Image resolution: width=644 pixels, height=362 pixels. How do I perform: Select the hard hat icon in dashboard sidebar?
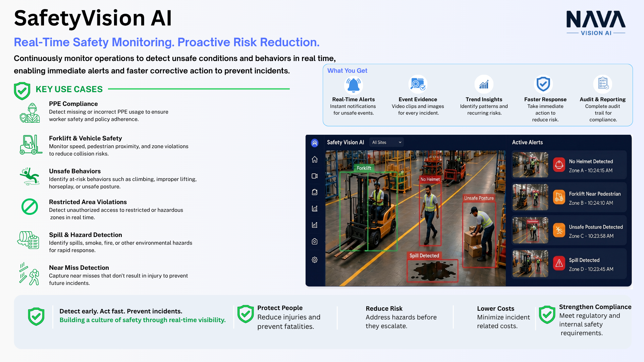[x=315, y=192]
